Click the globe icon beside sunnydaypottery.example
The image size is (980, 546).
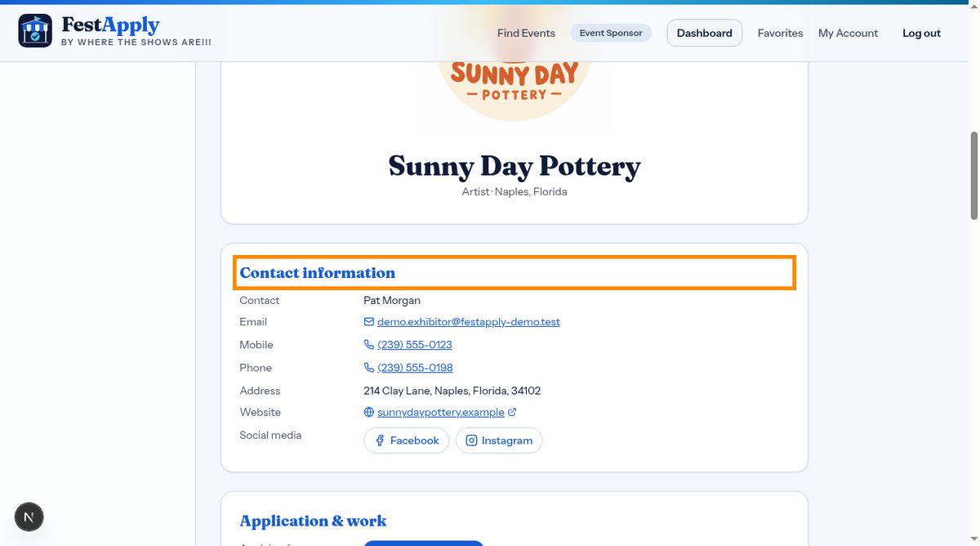point(369,413)
